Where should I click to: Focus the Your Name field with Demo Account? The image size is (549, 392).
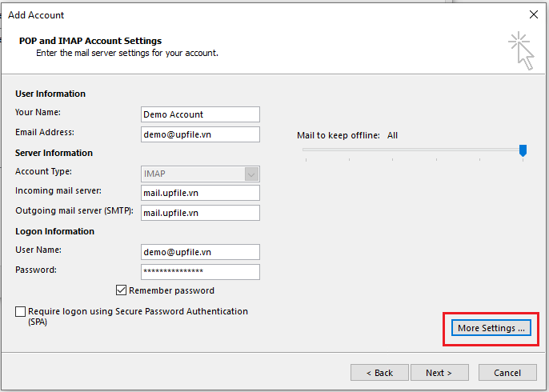200,114
